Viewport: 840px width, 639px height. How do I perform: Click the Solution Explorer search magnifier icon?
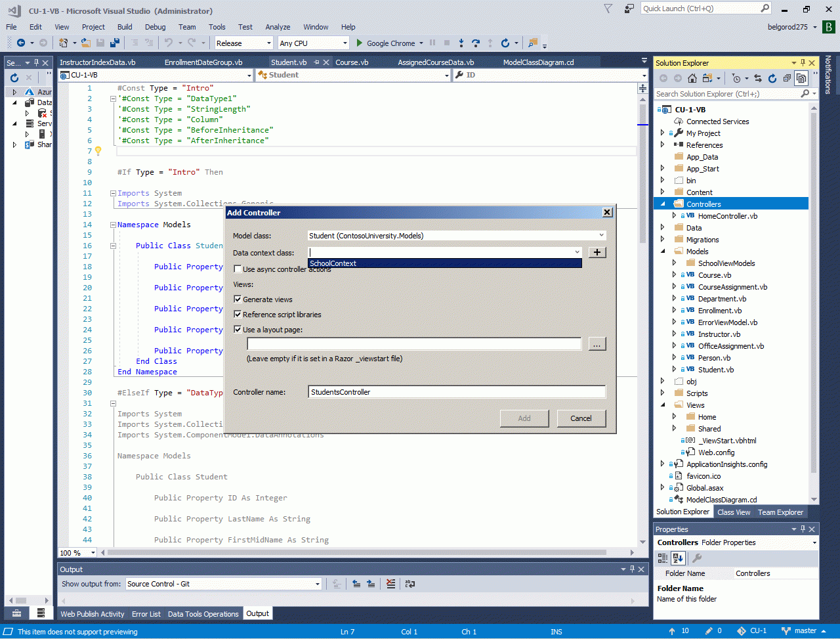pos(805,94)
